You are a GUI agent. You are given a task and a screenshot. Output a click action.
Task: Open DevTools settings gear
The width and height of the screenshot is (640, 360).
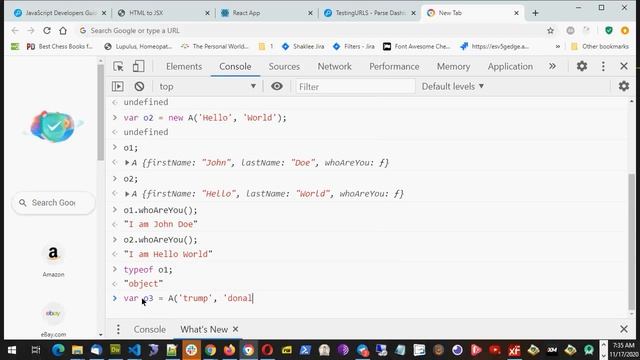pos(582,66)
